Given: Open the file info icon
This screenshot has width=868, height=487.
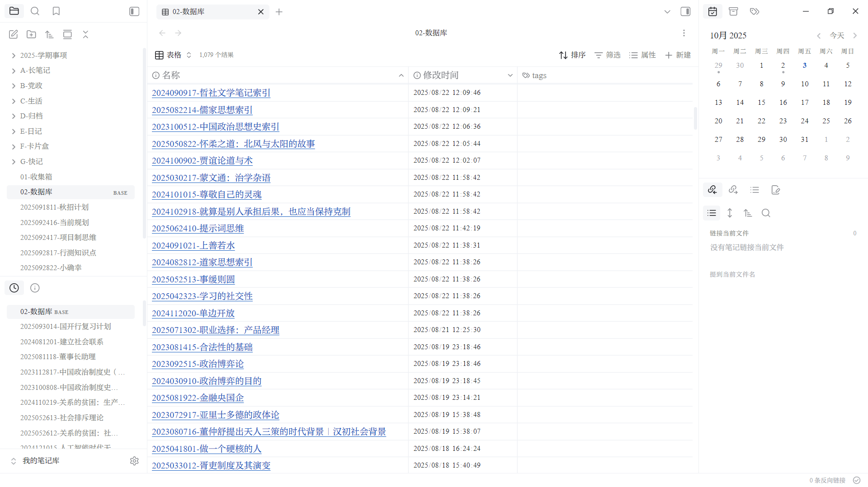Looking at the screenshot, I should click(35, 288).
